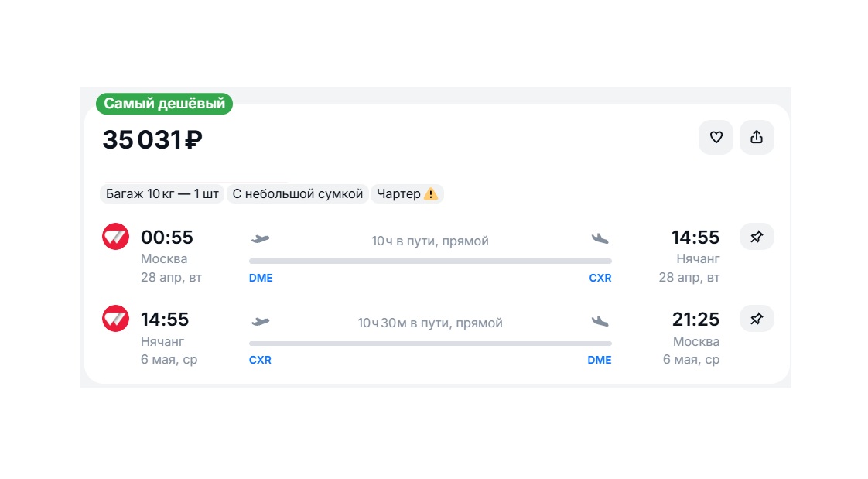Click the return CXR departure airport code

(x=260, y=360)
